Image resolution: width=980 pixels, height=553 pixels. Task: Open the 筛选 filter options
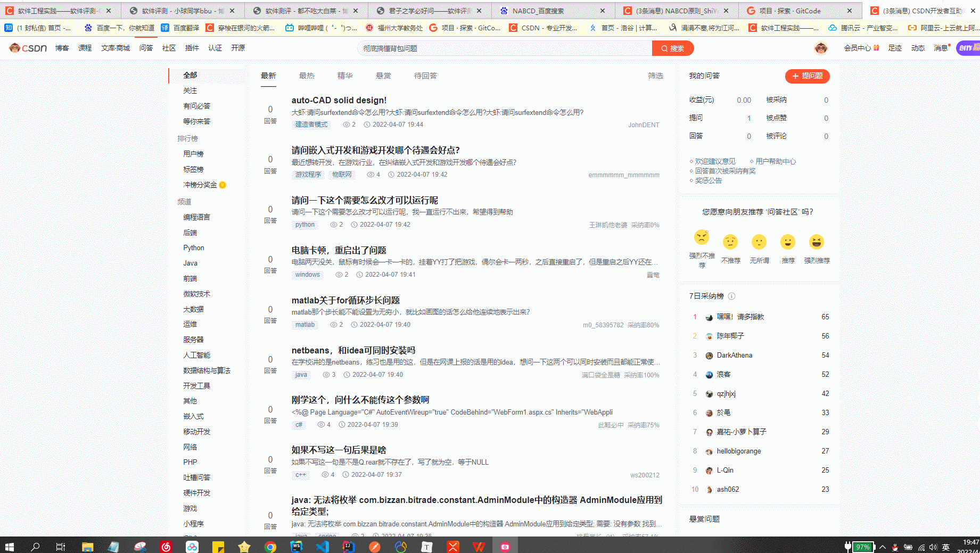655,76
